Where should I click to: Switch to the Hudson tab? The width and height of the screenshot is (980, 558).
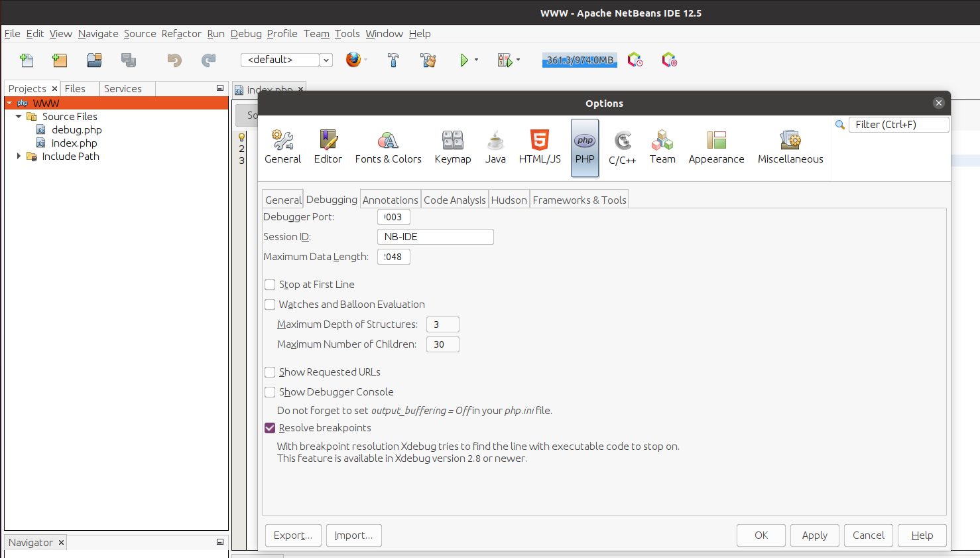509,200
